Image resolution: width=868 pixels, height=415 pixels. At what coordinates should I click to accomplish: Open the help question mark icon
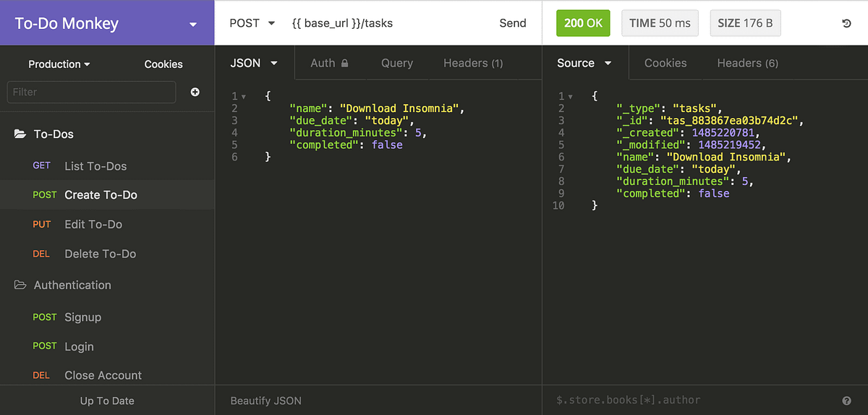click(x=846, y=401)
